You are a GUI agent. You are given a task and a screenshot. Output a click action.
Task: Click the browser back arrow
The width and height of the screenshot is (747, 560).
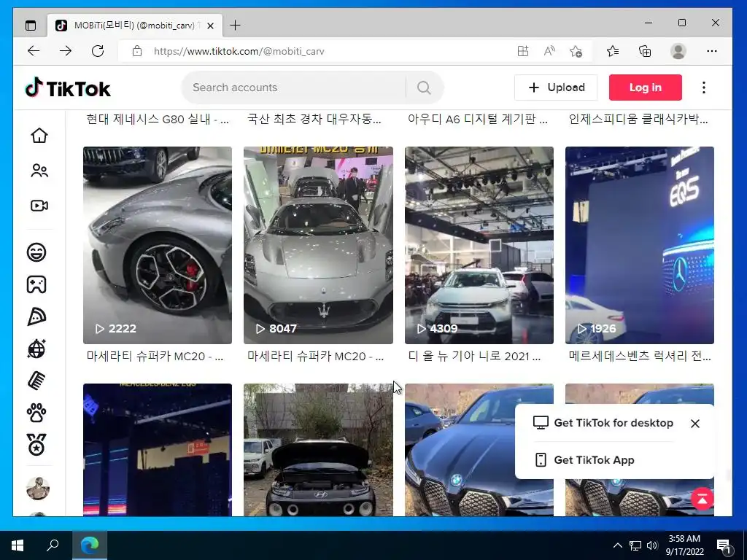(x=34, y=51)
